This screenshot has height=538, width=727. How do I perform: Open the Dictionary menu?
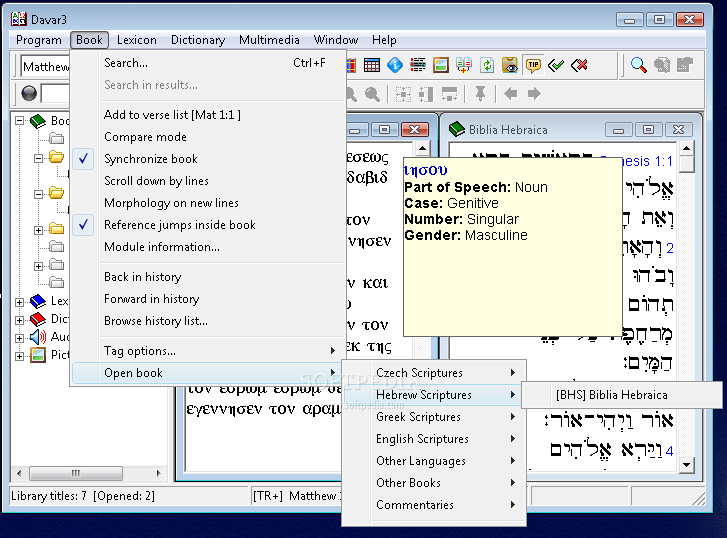coord(198,40)
